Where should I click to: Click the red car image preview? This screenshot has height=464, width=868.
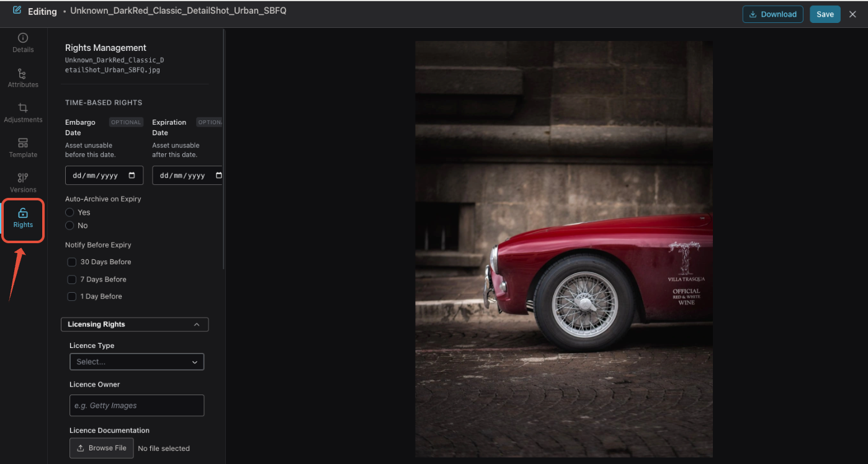pos(564,249)
